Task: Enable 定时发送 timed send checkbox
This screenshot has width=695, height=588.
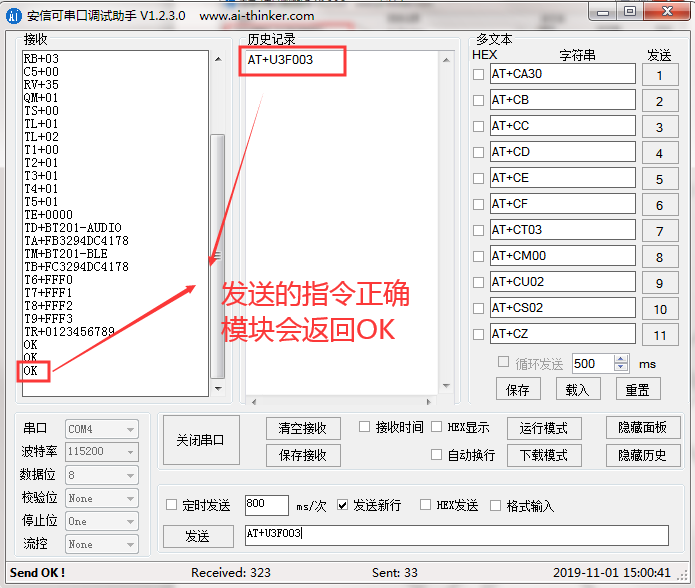Action: (x=172, y=505)
